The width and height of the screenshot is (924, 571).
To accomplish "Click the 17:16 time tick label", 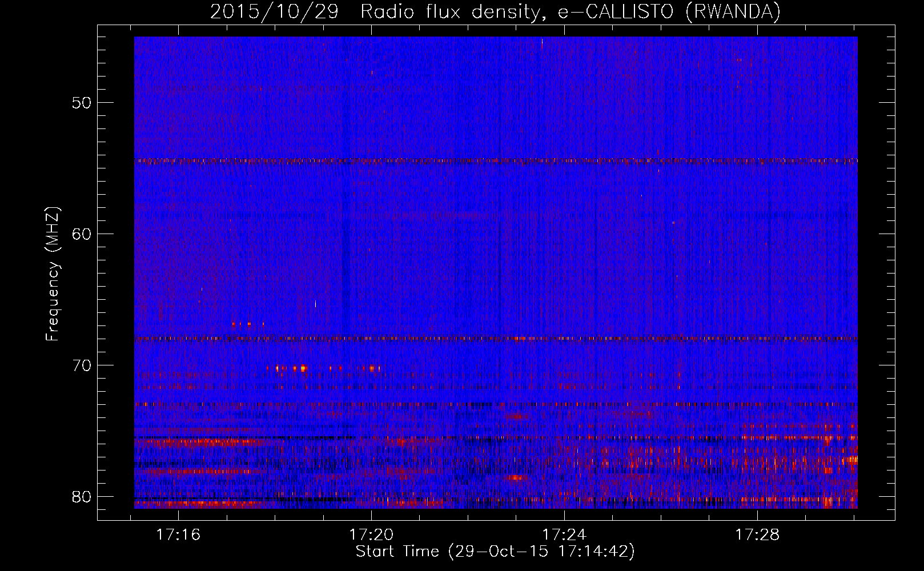I will (x=179, y=535).
